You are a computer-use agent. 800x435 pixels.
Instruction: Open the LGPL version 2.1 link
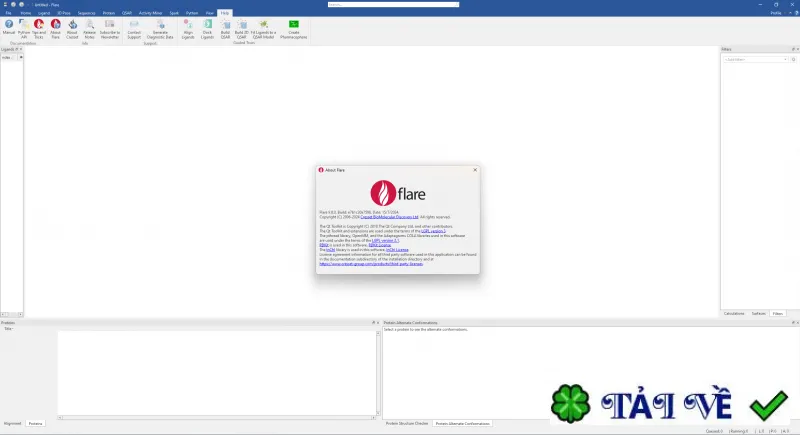385,241
